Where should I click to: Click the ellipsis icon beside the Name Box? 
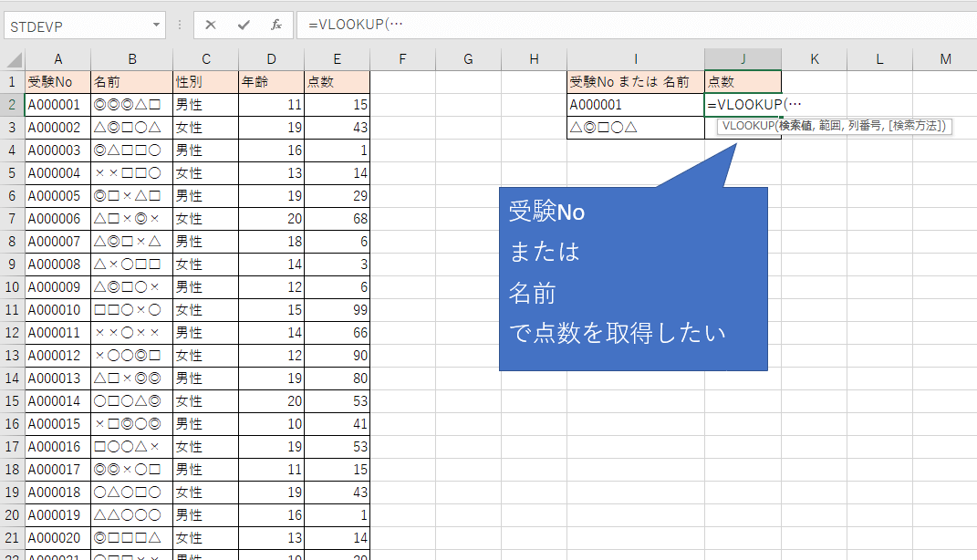[x=179, y=26]
